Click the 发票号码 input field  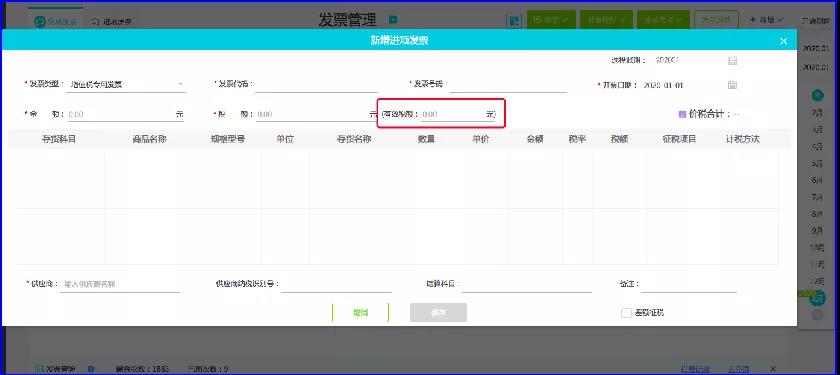tap(508, 85)
